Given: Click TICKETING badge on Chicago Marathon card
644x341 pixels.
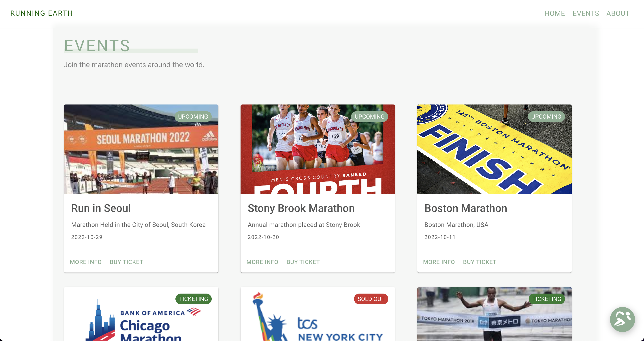Looking at the screenshot, I should (x=193, y=299).
